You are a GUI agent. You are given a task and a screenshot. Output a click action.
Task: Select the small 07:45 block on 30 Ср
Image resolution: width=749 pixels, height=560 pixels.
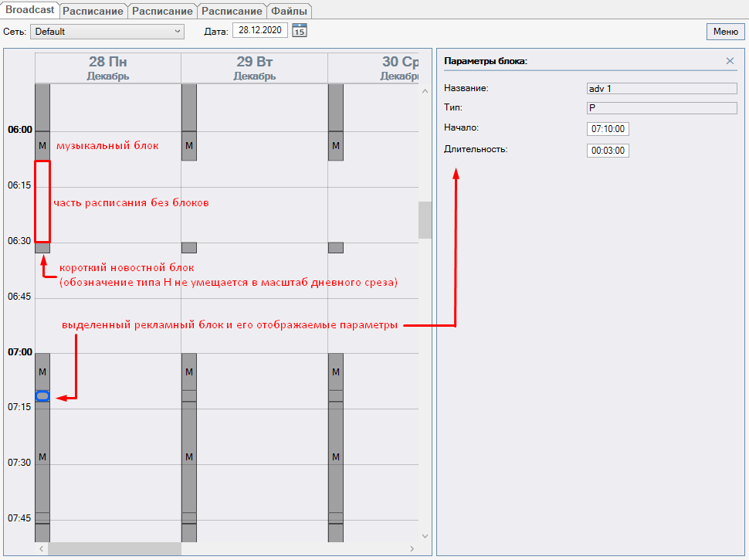(x=336, y=518)
